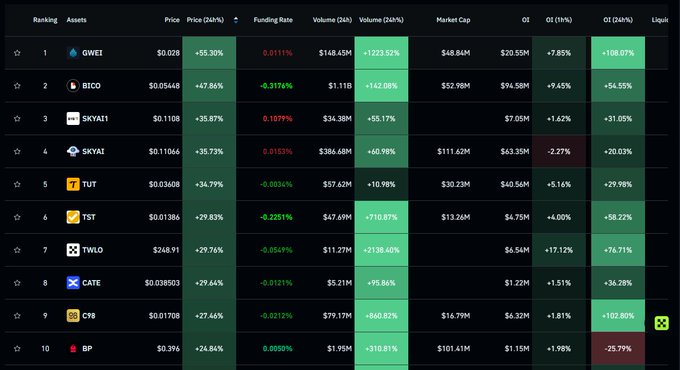Toggle favorite star for SKYAI
680x370 pixels.
click(17, 151)
